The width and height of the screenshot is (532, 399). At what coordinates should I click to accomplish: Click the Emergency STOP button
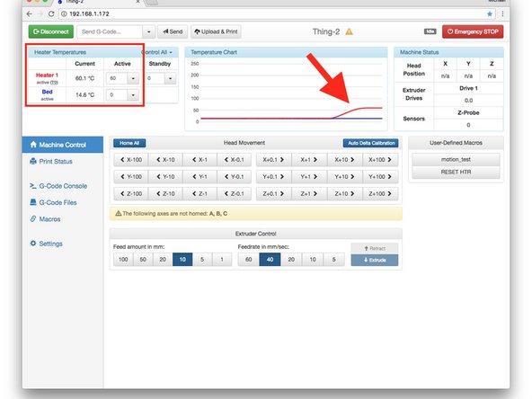click(x=473, y=31)
